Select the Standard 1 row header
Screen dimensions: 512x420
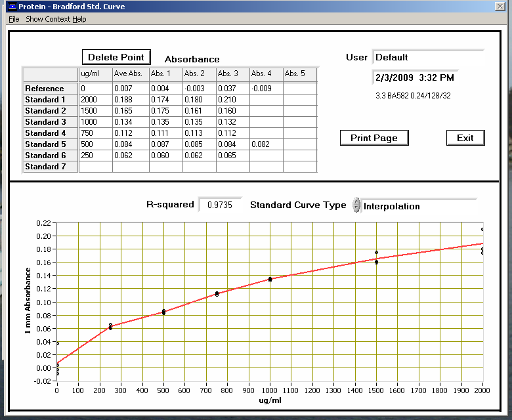[51, 100]
